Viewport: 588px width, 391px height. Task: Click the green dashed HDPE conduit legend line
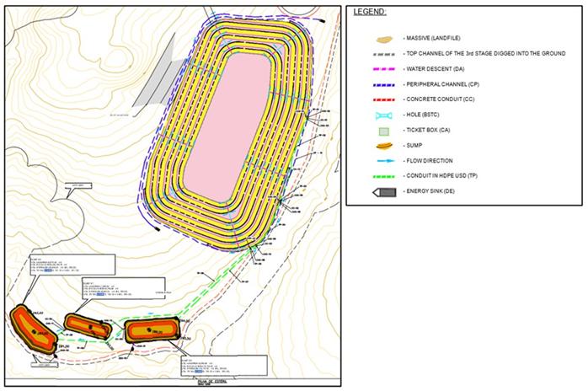(386, 176)
